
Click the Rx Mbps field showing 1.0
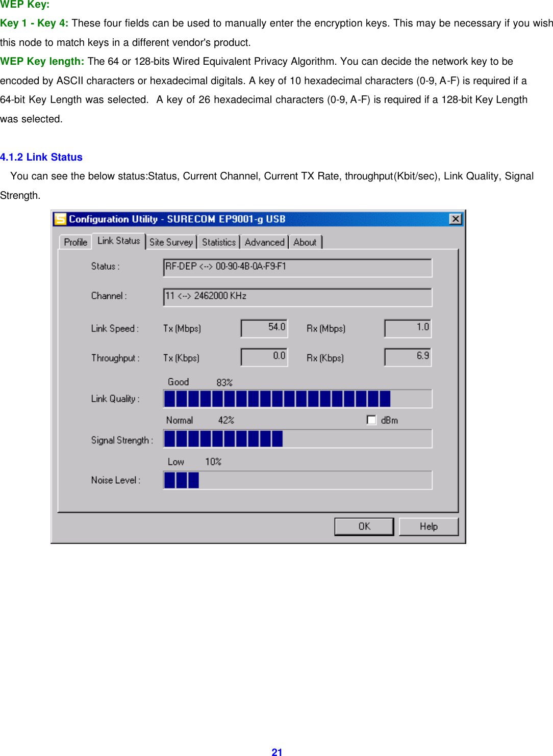(407, 328)
